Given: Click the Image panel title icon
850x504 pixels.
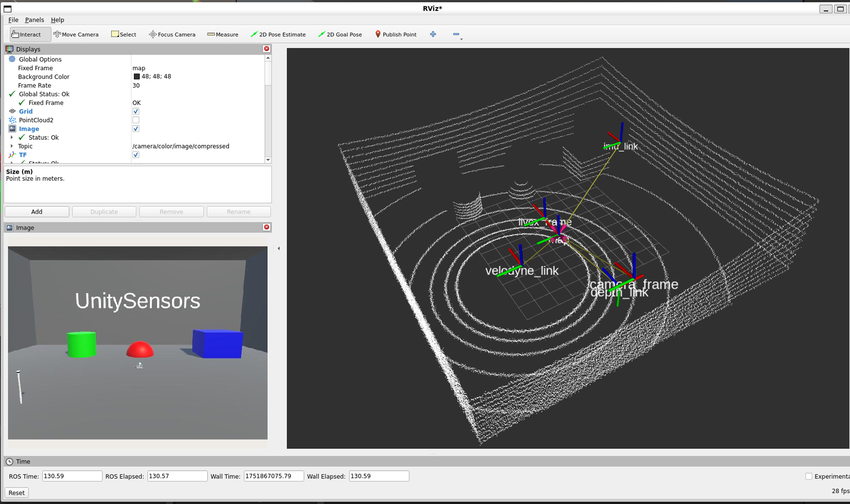Looking at the screenshot, I should [9, 228].
